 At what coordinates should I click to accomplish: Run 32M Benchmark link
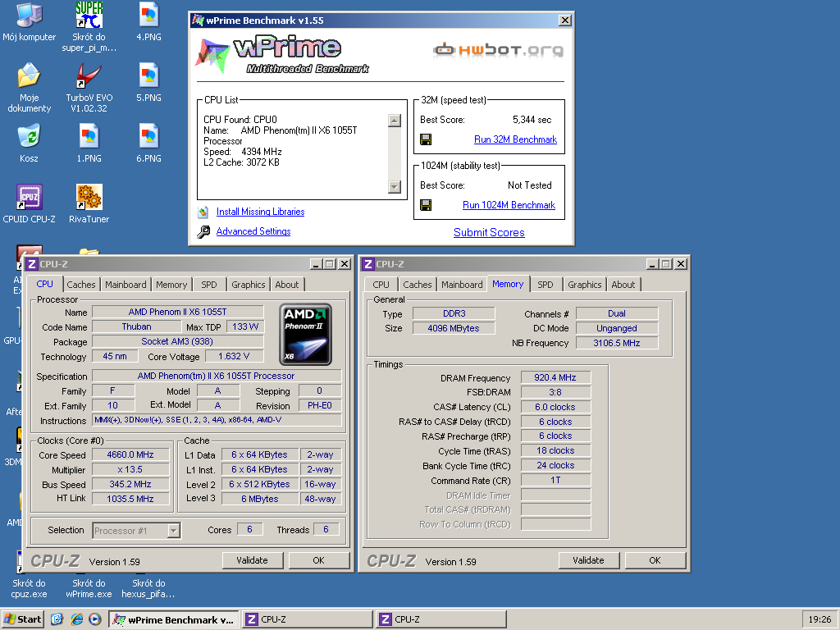pos(515,139)
